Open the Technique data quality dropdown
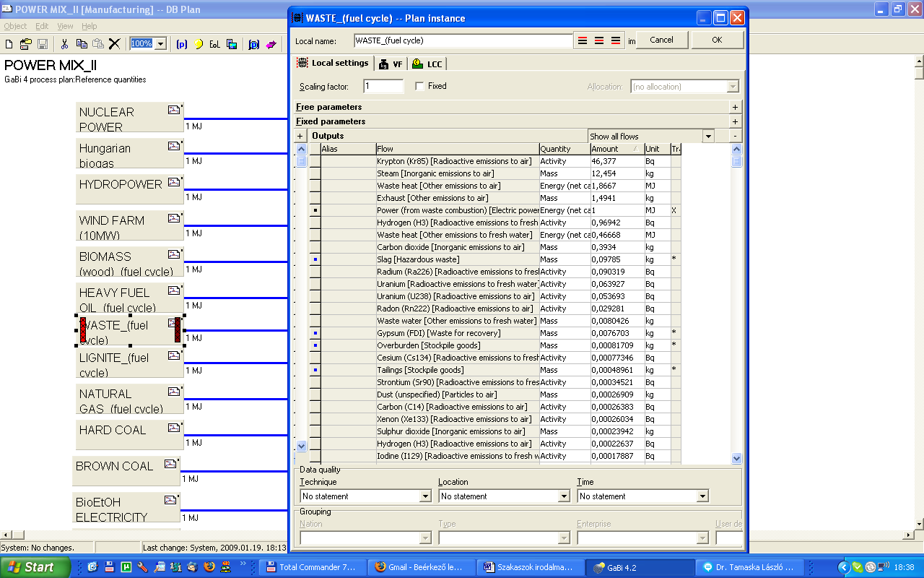 (x=424, y=496)
